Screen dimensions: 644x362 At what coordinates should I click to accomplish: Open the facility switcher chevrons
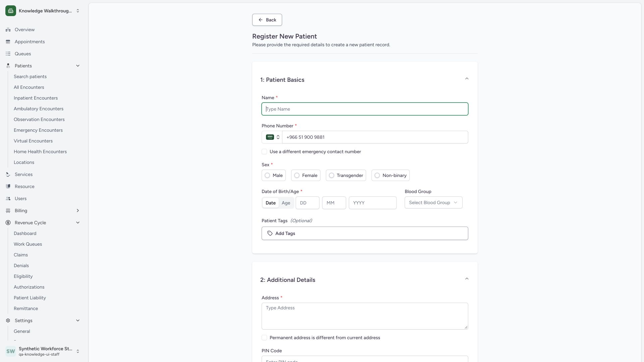pos(78,11)
